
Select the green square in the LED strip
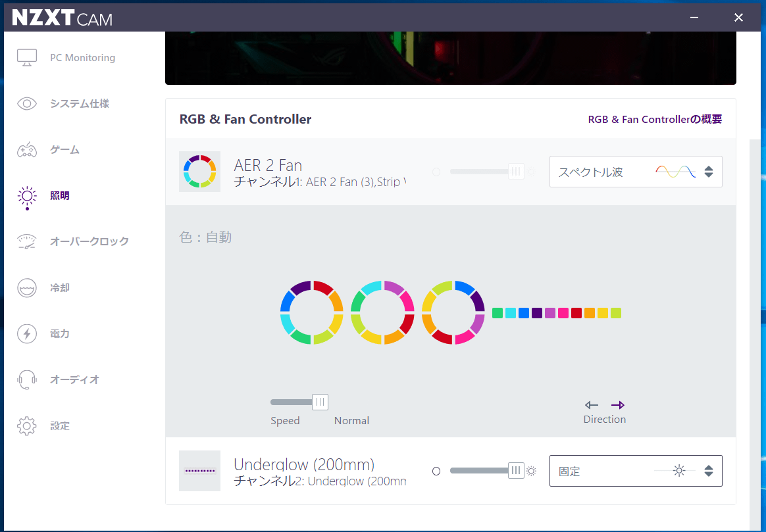tap(498, 313)
